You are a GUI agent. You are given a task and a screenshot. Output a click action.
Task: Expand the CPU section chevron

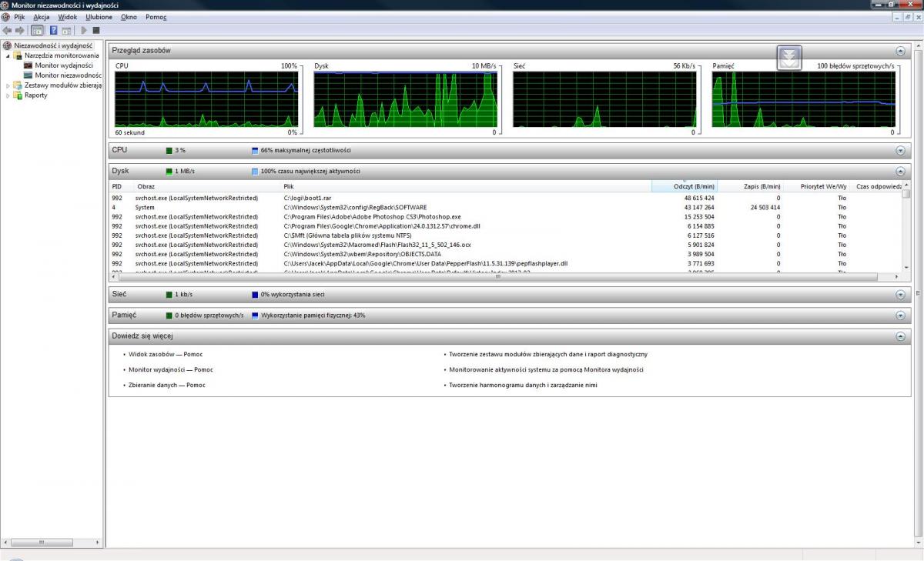[900, 151]
